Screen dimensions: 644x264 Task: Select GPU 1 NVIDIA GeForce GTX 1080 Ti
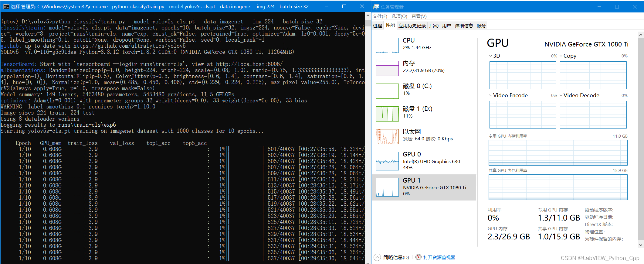424,187
